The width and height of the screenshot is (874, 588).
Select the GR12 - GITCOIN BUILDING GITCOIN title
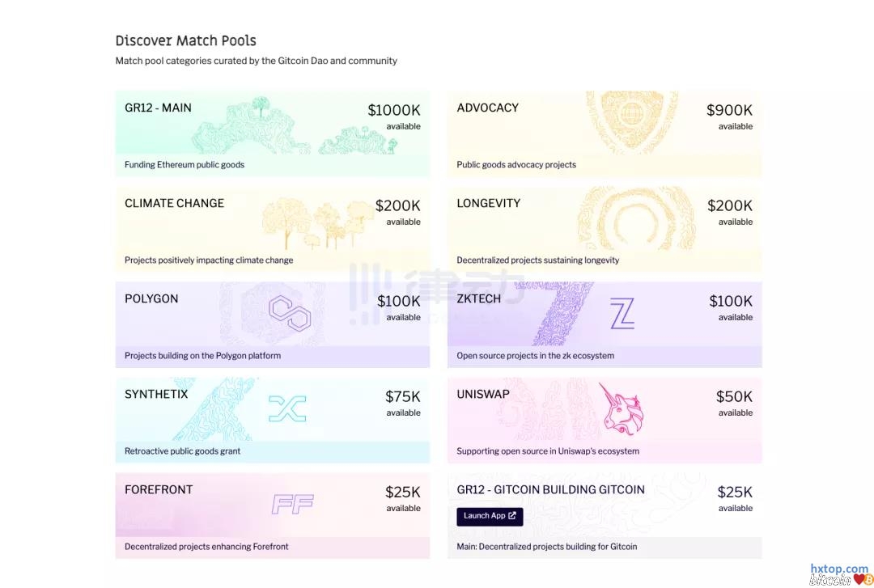(550, 489)
